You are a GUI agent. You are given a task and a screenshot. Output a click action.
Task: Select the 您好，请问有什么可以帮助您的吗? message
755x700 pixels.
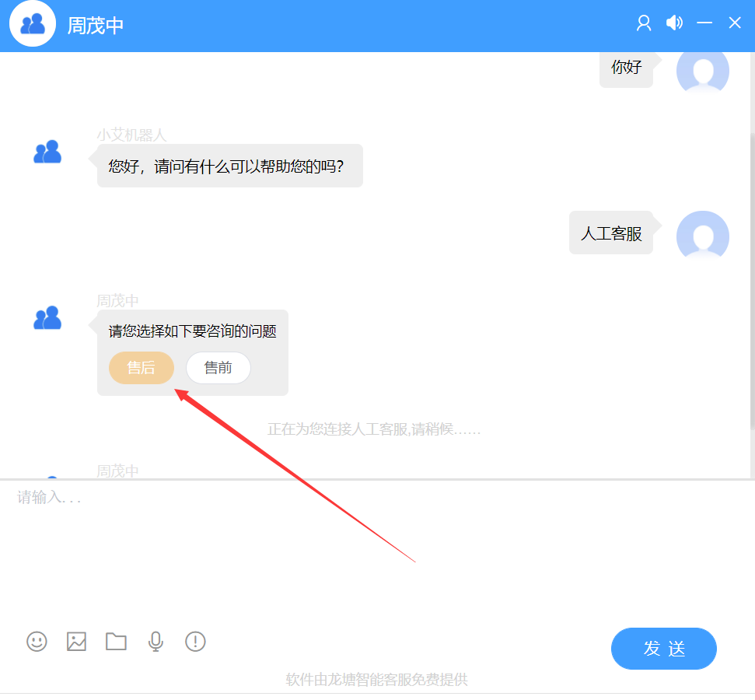pos(229,166)
